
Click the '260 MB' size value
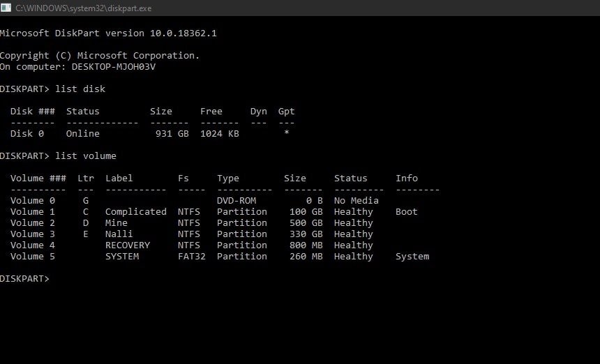coord(306,257)
